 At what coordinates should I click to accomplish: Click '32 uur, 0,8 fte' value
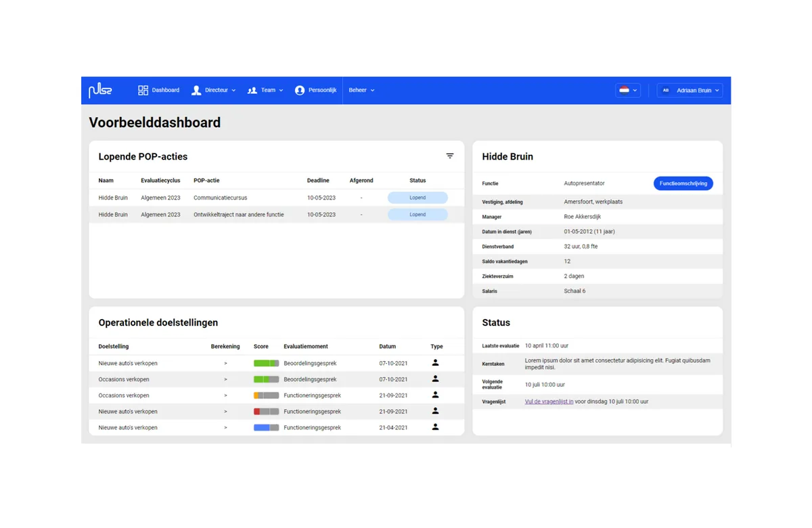point(581,246)
